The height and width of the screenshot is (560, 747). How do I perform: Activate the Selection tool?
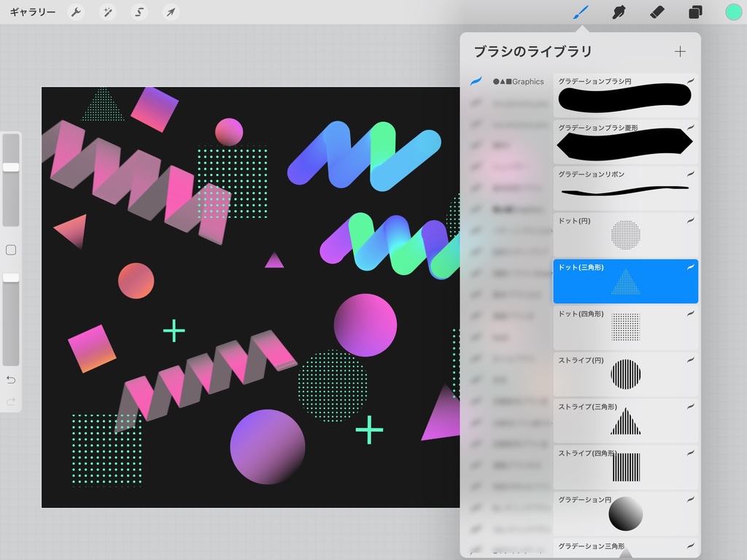tap(139, 12)
